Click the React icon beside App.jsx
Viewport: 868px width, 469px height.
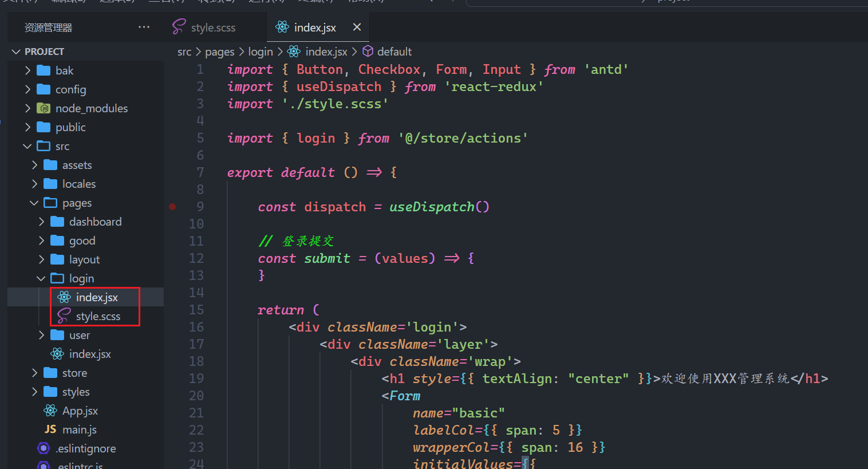coord(50,411)
